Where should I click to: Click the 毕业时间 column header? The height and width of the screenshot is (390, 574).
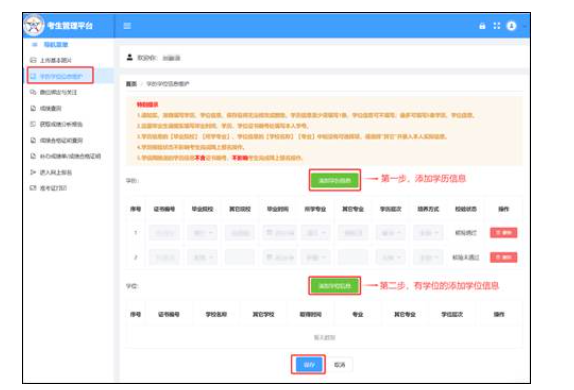(x=277, y=209)
